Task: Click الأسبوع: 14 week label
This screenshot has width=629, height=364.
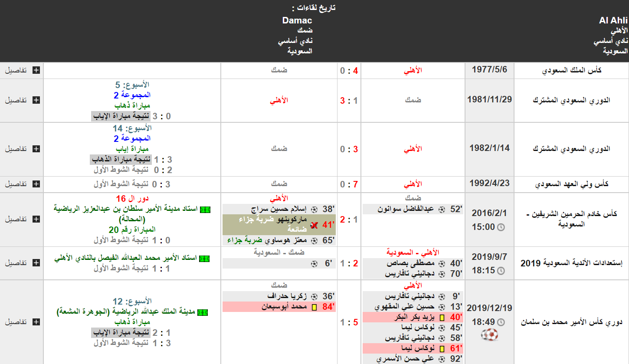Action: click(x=131, y=129)
